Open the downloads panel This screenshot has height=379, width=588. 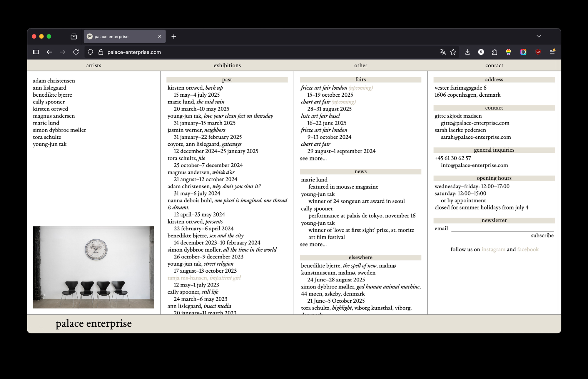(467, 52)
